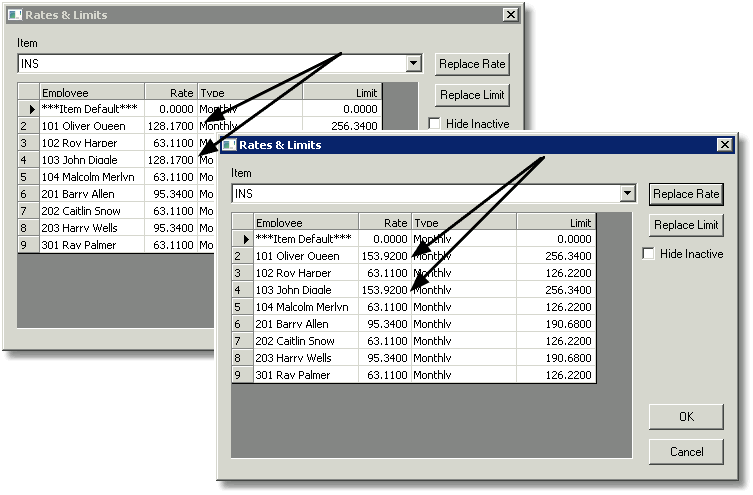Viewport: 753px width, 495px height.
Task: Click the back window title bar icon
Action: [15, 14]
